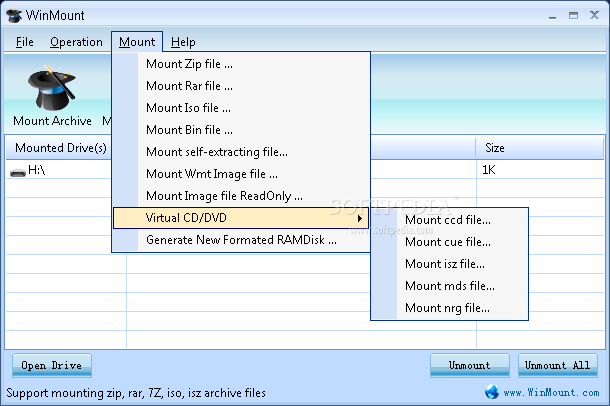Select Mount ccd file in submenu
Viewport: 610px width, 406px height.
click(448, 220)
